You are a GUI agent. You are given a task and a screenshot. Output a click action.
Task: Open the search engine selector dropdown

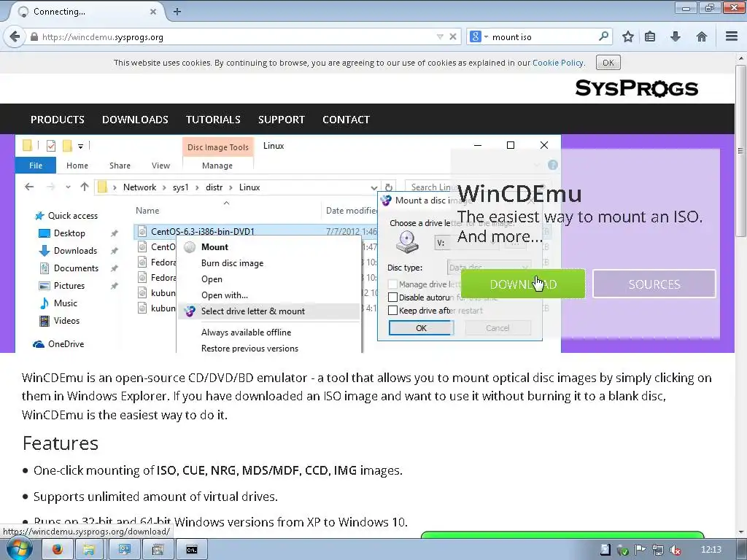(479, 36)
